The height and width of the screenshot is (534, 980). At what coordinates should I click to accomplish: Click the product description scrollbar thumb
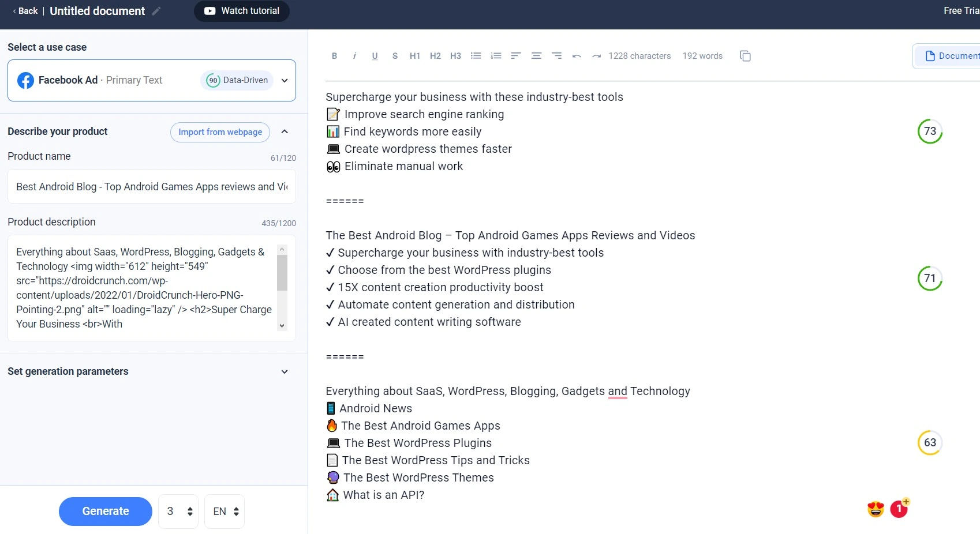pyautogui.click(x=282, y=272)
